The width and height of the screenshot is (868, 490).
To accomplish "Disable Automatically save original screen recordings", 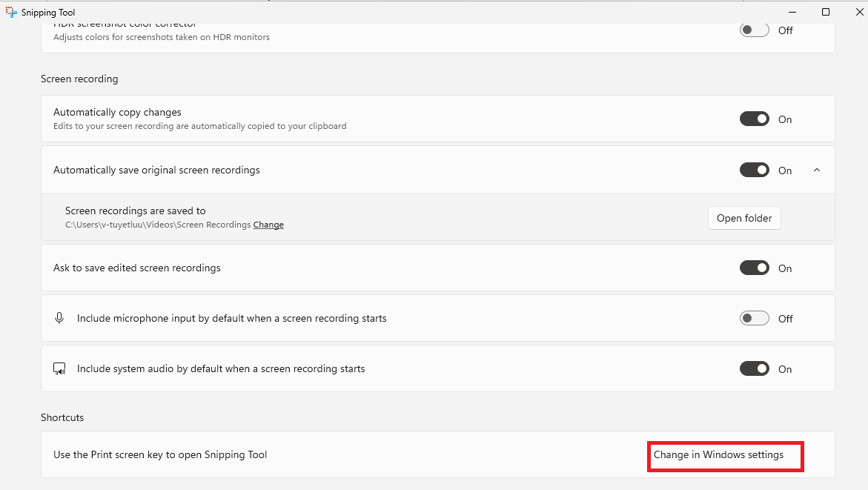I will pos(754,170).
